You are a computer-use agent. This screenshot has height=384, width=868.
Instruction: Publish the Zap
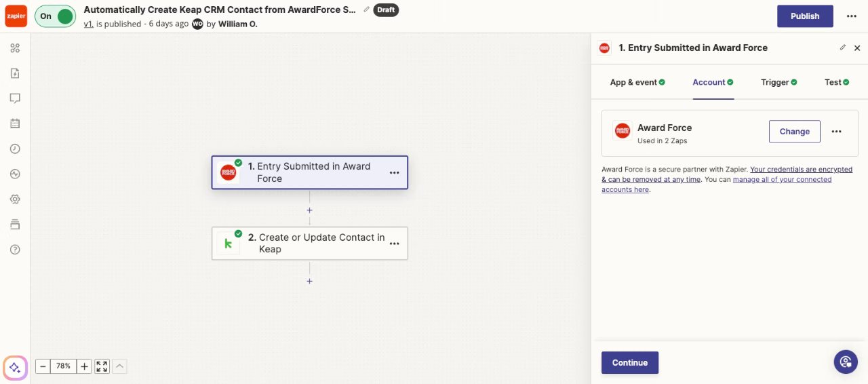pos(805,16)
